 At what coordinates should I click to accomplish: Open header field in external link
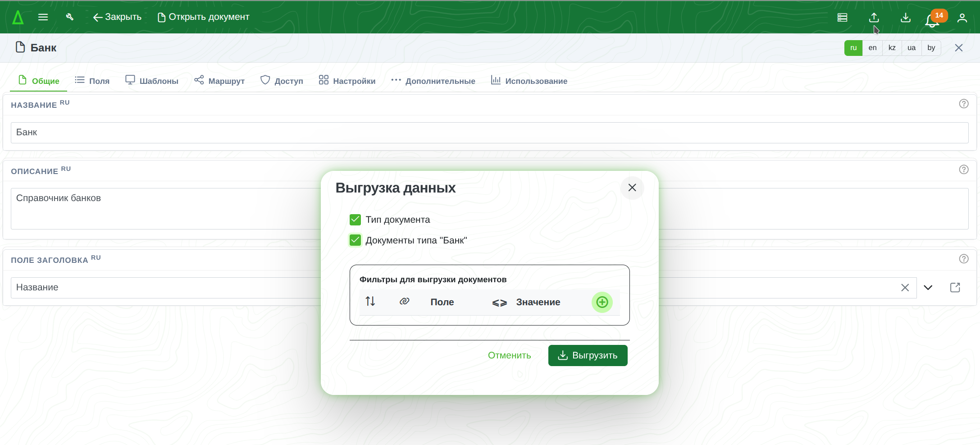tap(955, 288)
